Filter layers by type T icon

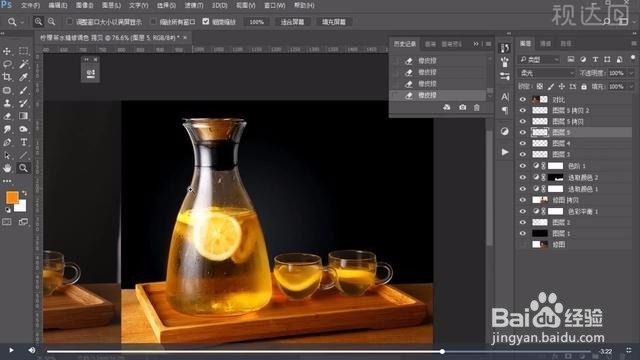[x=596, y=60]
